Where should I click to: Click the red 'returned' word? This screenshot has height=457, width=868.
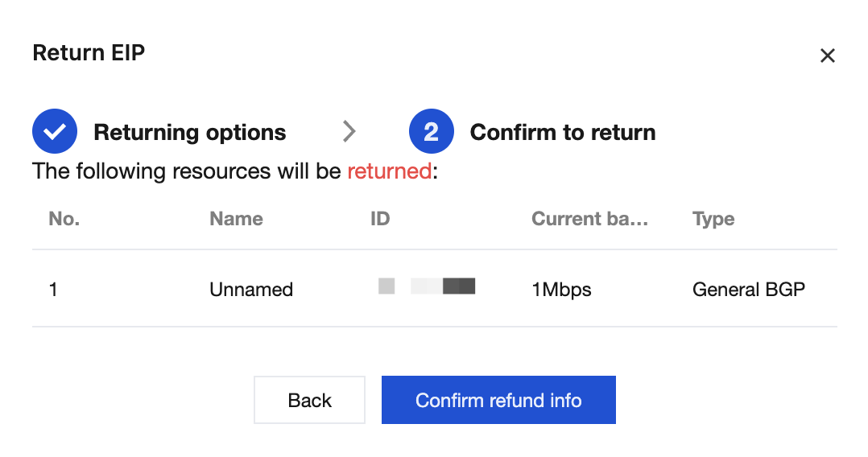pos(389,171)
